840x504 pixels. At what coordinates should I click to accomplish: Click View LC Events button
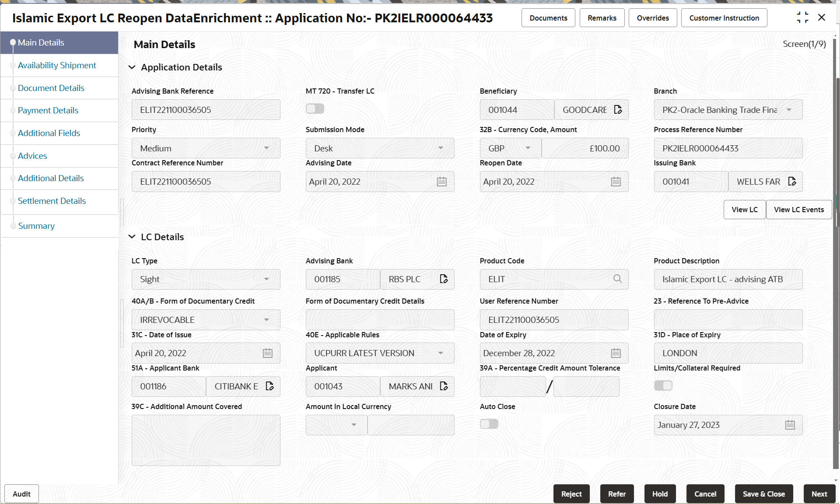pos(798,210)
